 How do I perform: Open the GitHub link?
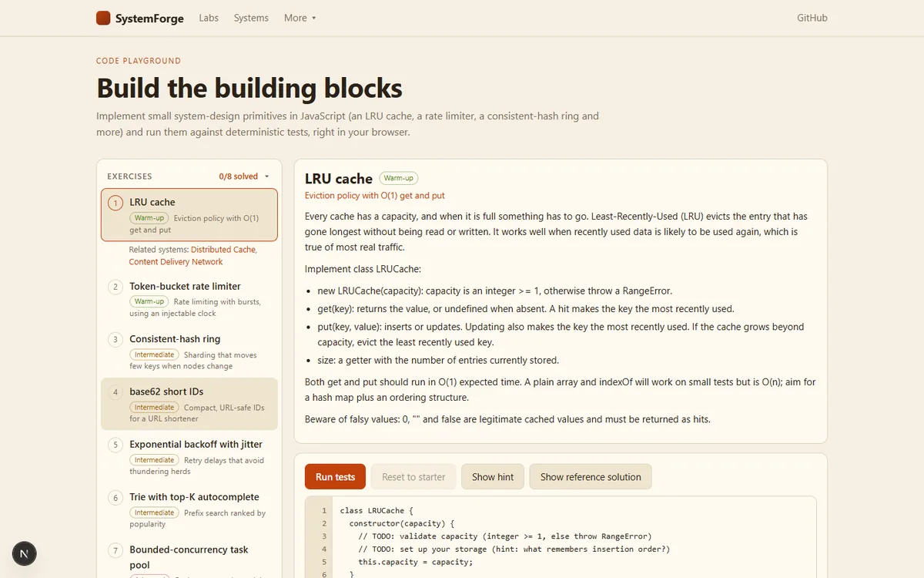click(x=812, y=18)
